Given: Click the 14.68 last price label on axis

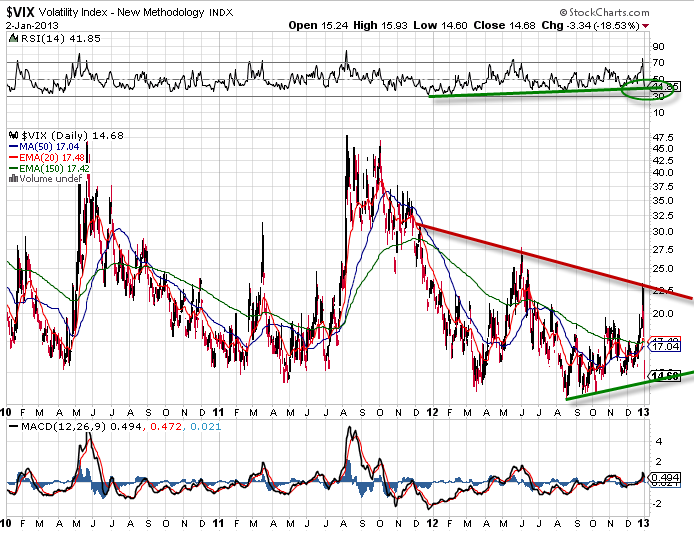Looking at the screenshot, I should click(664, 376).
